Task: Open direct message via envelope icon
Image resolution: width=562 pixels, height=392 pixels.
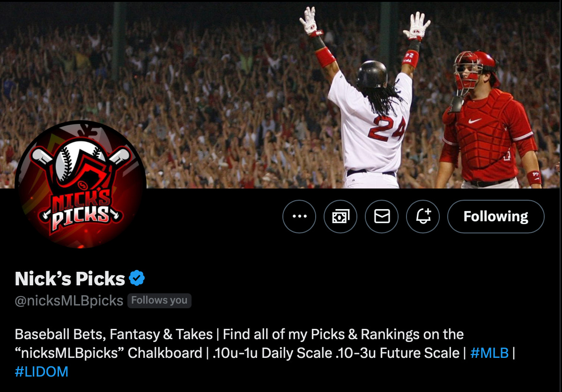Action: pyautogui.click(x=382, y=216)
